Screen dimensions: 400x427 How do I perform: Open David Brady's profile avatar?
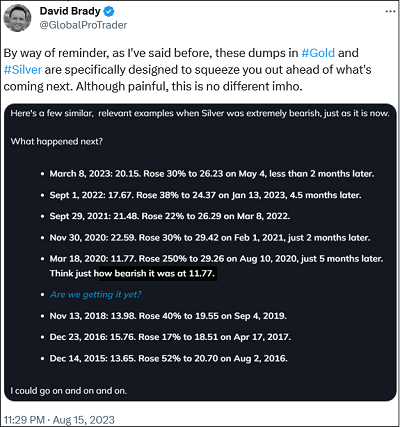[17, 18]
